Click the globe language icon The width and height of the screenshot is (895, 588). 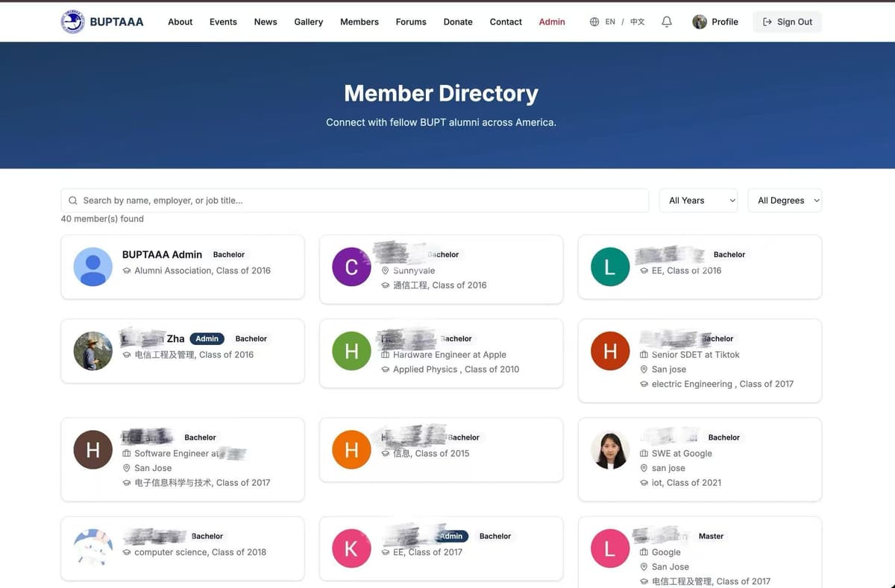[x=594, y=22]
